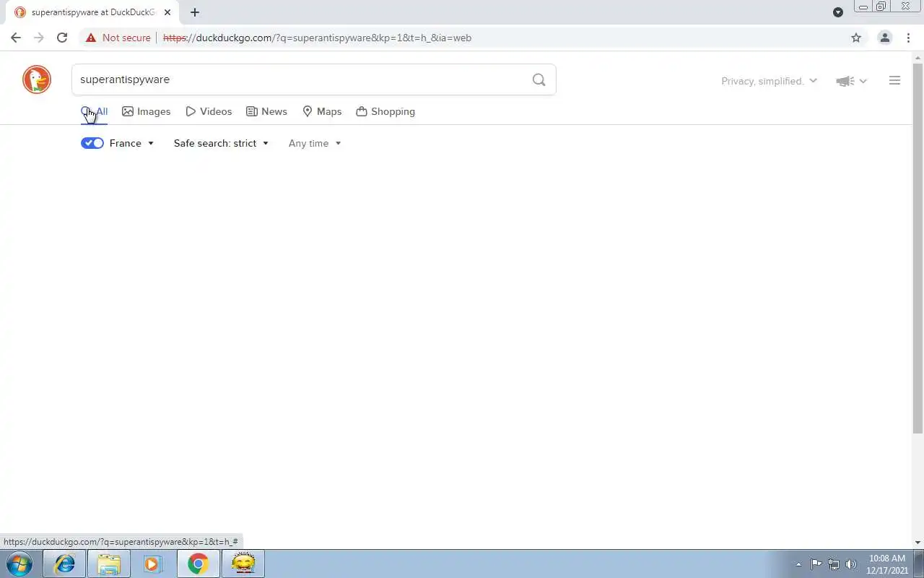Screen dimensions: 924x578
Task: Switch to the News tab
Action: click(x=266, y=112)
